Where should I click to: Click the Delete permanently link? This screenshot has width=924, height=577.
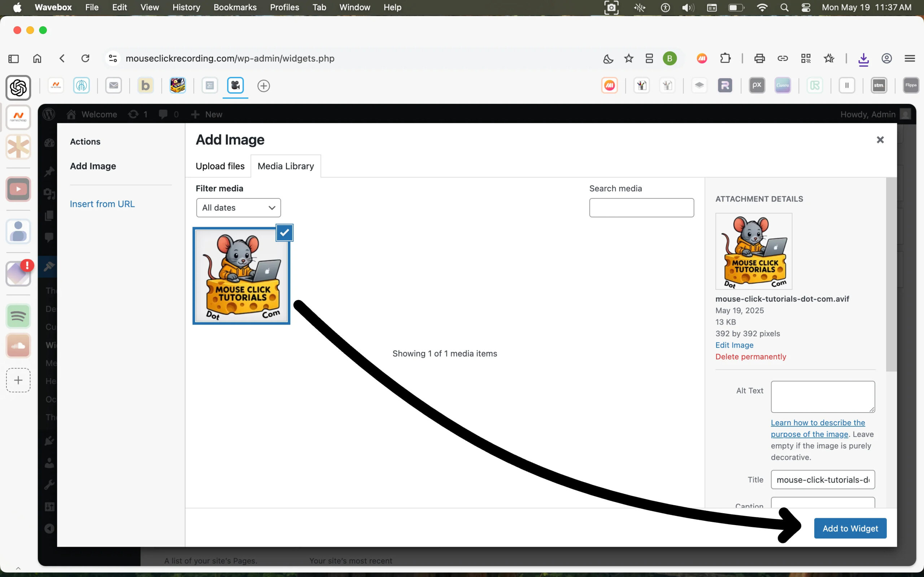750,356
